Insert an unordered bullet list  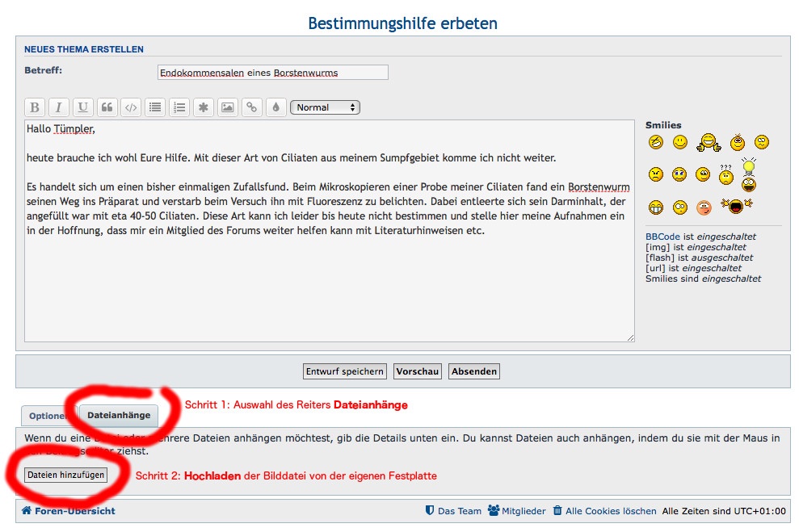(155, 107)
